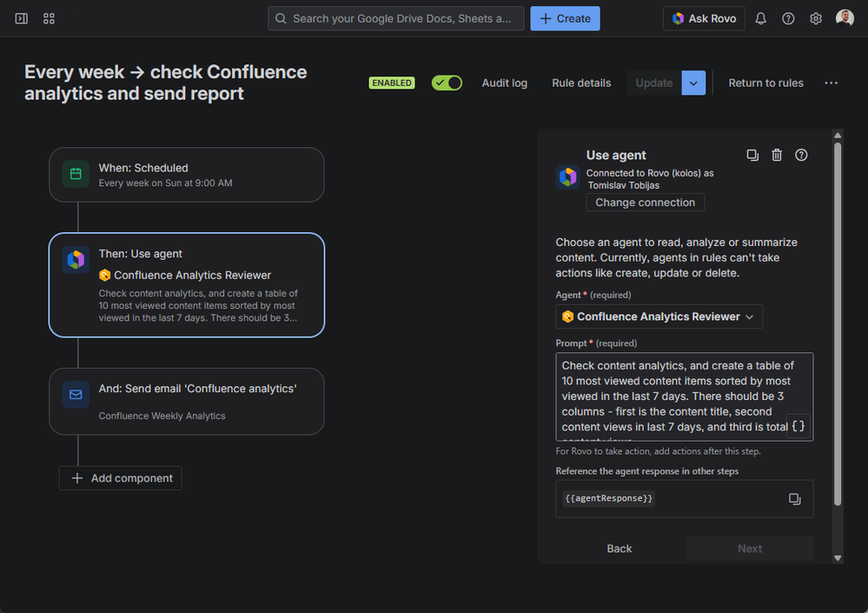
Task: Click the Rovo logo in Ask Rovo
Action: click(678, 19)
